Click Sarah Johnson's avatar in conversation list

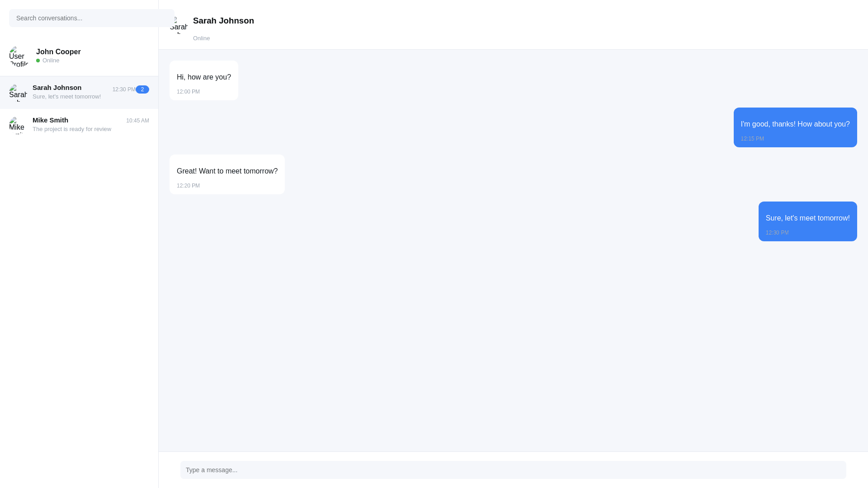coord(18,93)
